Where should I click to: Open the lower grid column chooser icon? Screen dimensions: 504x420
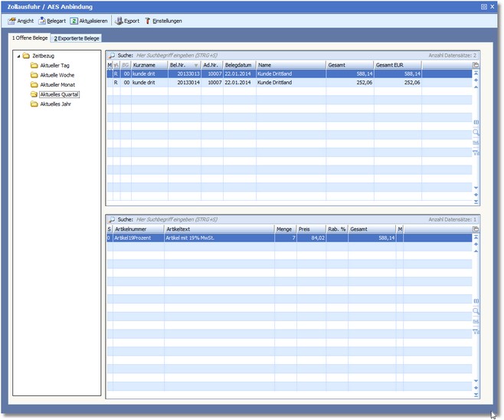click(476, 228)
